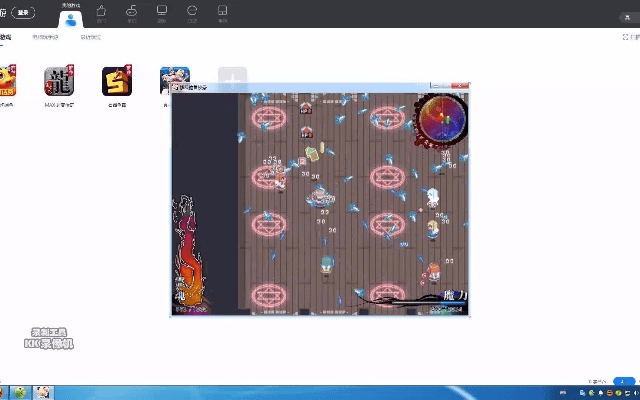Viewport: 640px width, 400px height.
Task: Click the 登录 login button
Action: tap(24, 13)
